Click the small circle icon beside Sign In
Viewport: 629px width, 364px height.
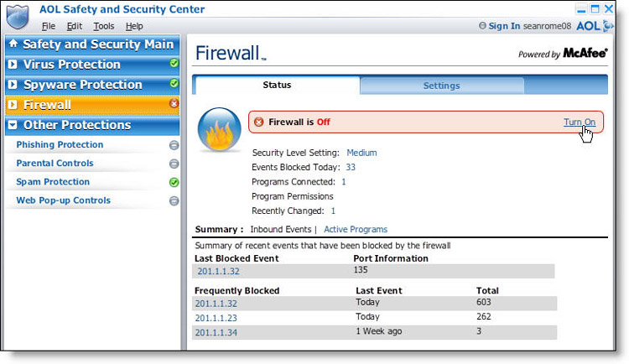tap(482, 26)
